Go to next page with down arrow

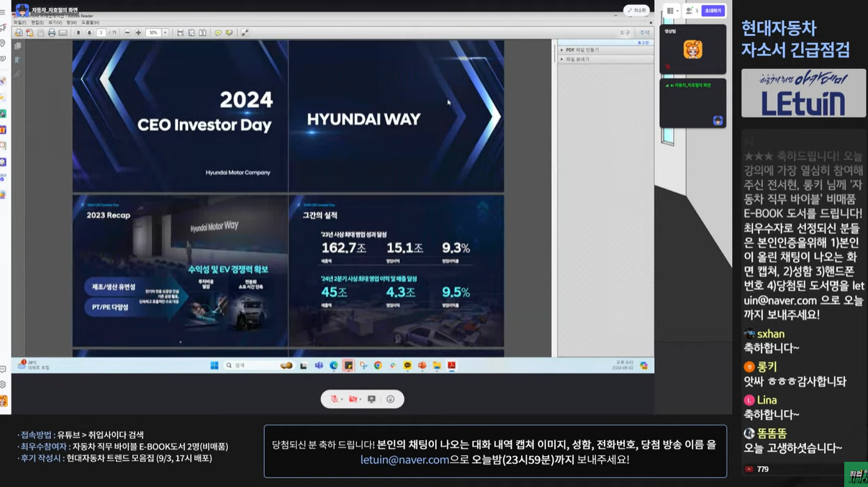click(89, 33)
